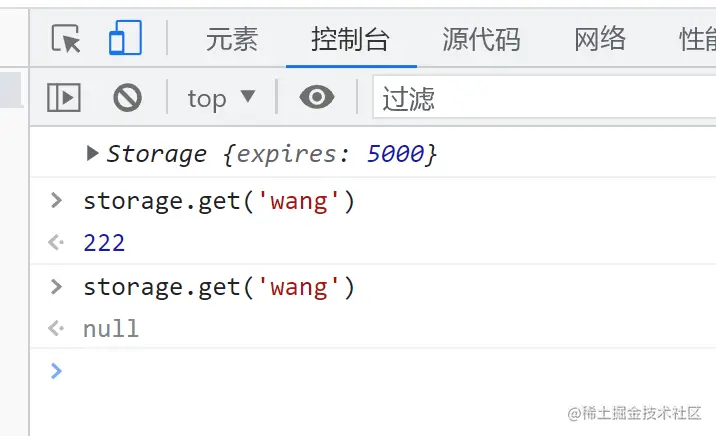Select the 控制台 tab
716x436 pixels.
click(351, 39)
